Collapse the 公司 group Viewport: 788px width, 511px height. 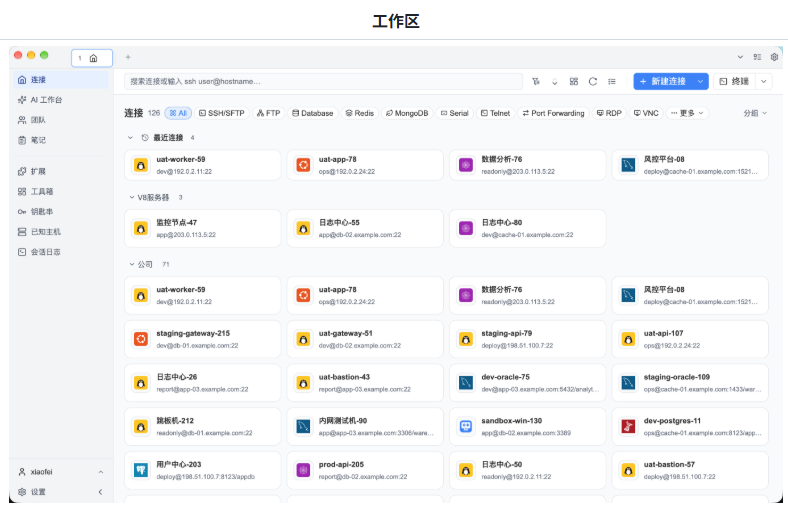[x=132, y=264]
